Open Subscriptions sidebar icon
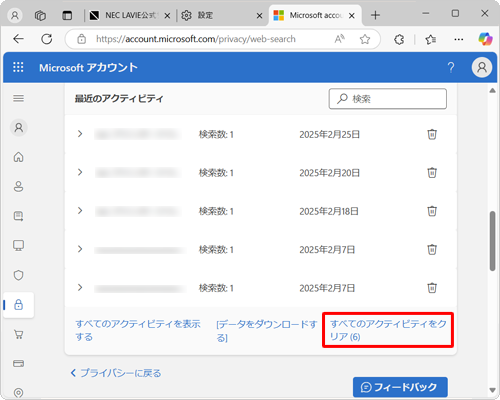 pos(19,216)
